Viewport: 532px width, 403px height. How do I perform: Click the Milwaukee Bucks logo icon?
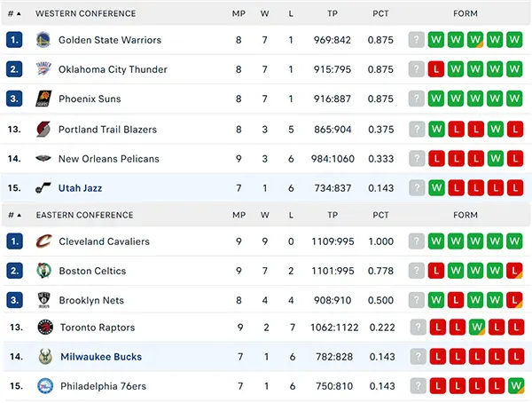click(45, 357)
